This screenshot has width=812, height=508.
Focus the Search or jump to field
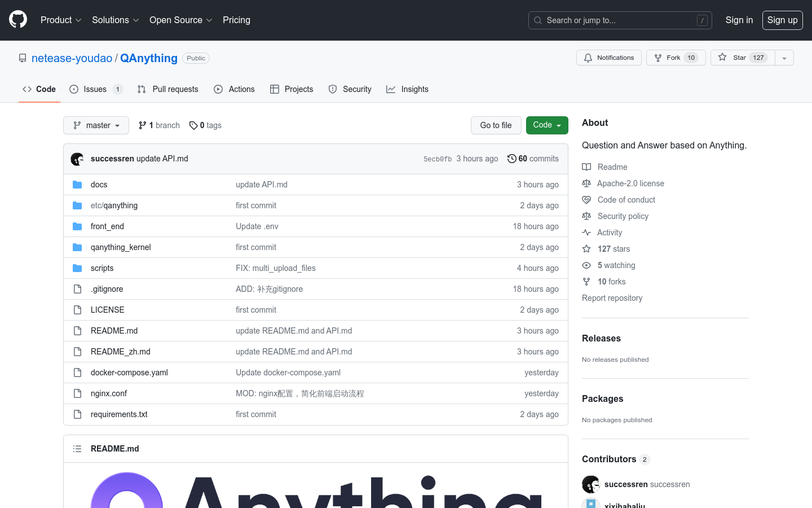click(620, 20)
